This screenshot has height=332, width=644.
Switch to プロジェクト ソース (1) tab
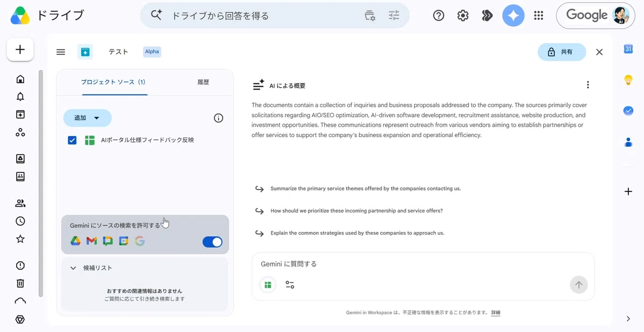[113, 82]
